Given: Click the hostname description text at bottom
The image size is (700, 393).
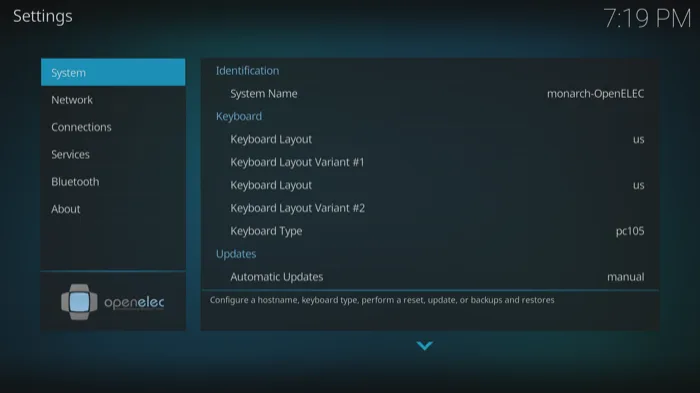Looking at the screenshot, I should pos(382,300).
